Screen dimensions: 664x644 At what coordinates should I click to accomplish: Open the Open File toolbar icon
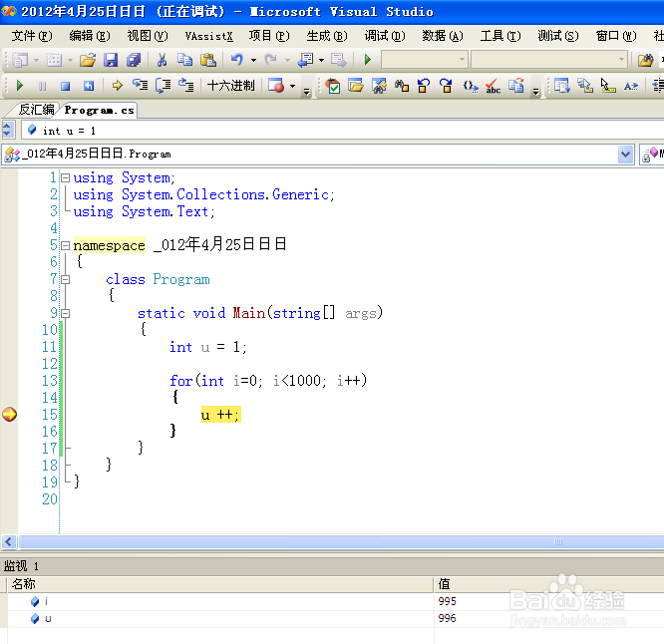88,60
